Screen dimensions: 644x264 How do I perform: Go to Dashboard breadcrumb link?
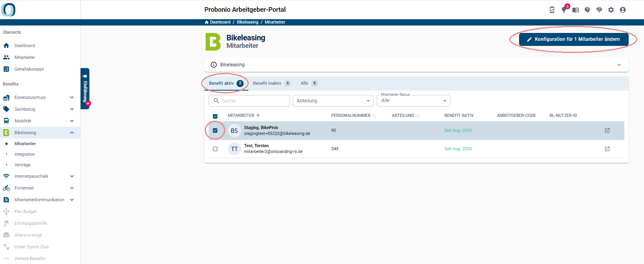point(220,22)
